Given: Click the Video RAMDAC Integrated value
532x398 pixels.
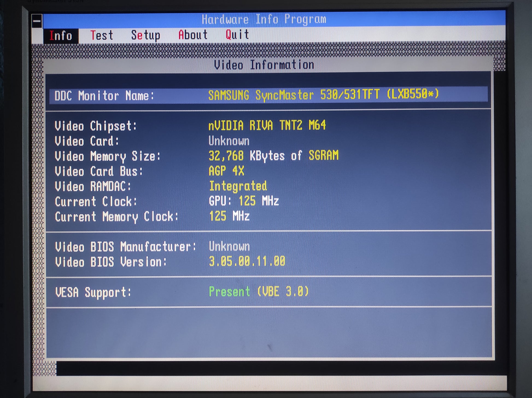Looking at the screenshot, I should click(x=238, y=186).
